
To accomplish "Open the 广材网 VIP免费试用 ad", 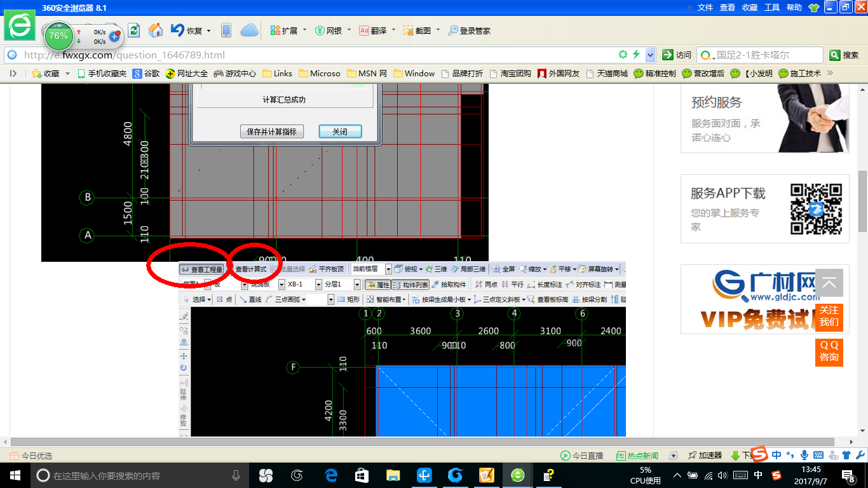I will (x=765, y=299).
